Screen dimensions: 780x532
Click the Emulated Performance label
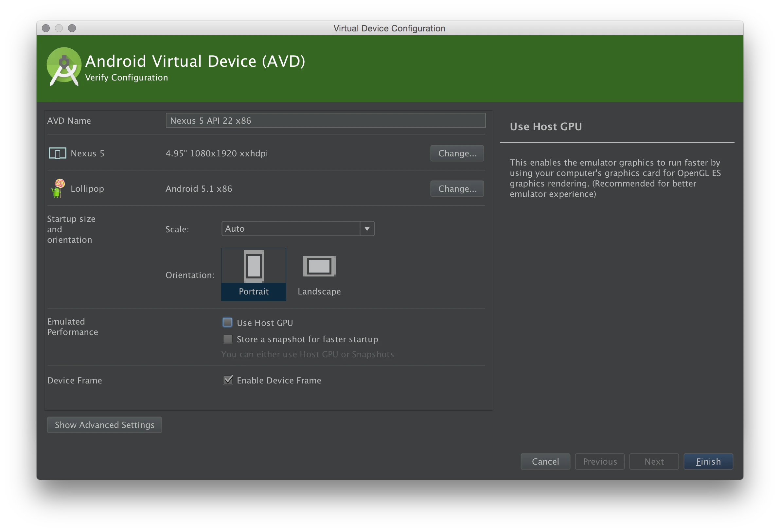point(73,327)
